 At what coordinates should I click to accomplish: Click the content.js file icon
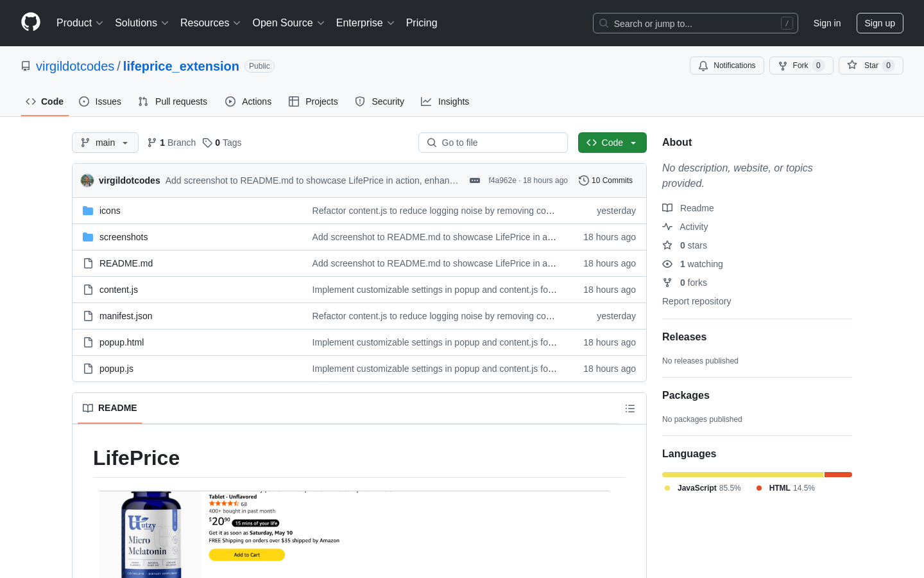pos(88,290)
